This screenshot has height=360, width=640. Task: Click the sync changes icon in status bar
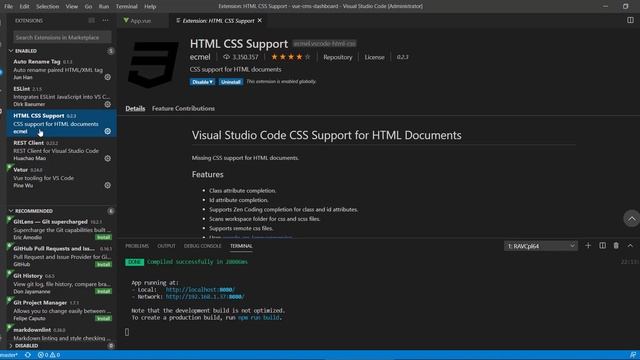click(27, 355)
